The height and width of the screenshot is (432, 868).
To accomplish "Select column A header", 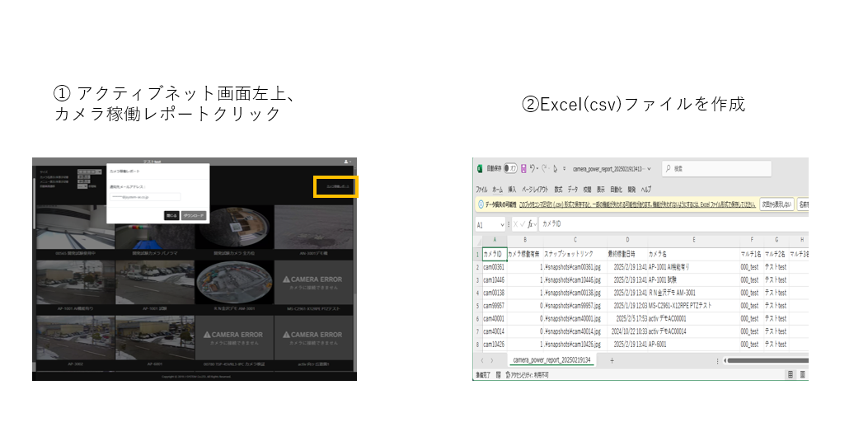I will pyautogui.click(x=495, y=240).
